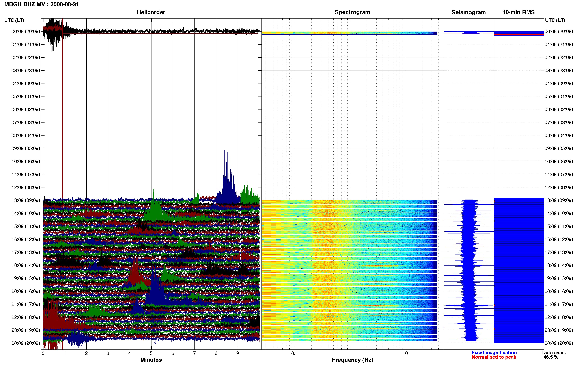Click the 'Helicorder' panel heading
The width and height of the screenshot is (588, 368).
[x=151, y=12]
